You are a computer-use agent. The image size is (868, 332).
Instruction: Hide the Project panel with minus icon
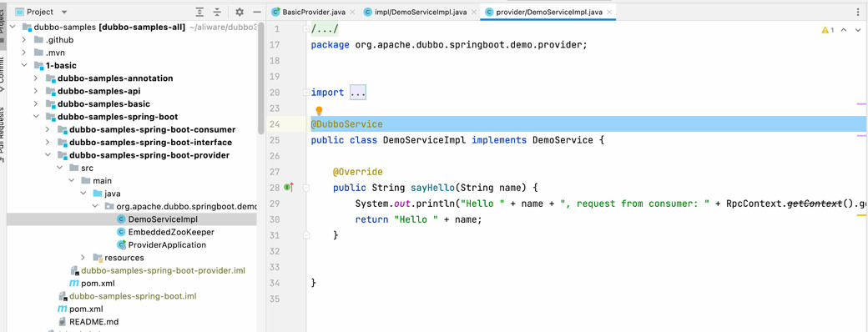click(256, 12)
